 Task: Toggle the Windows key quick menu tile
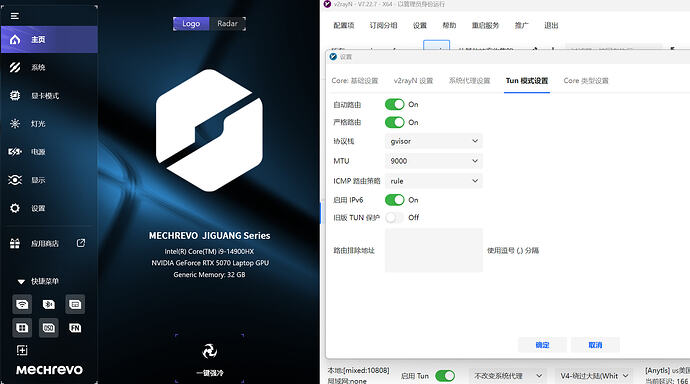(x=22, y=328)
